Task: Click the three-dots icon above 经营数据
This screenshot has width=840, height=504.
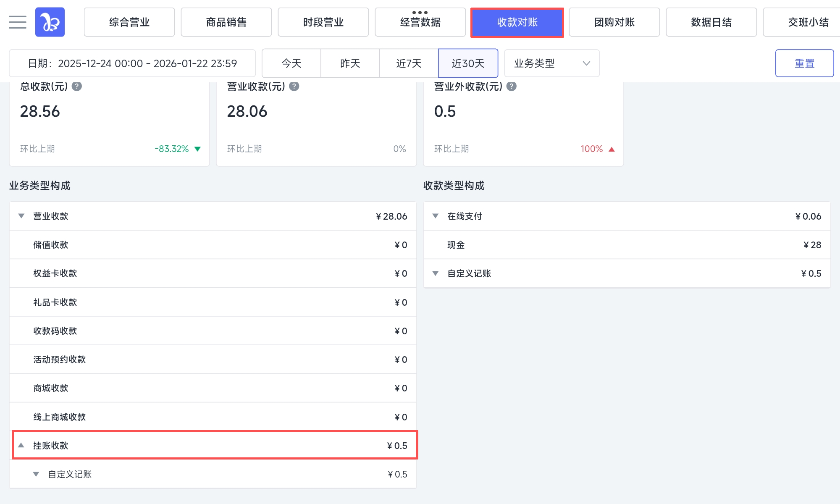Action: [420, 13]
